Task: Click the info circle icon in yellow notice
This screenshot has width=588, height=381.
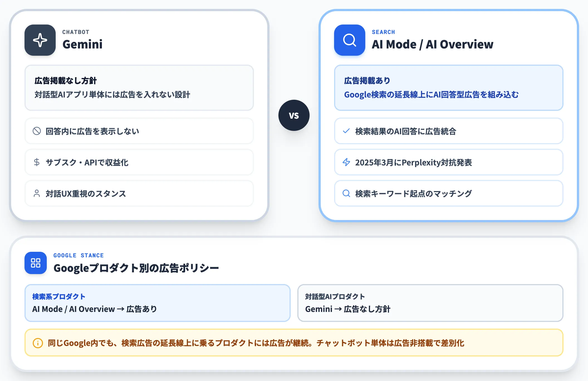Action: point(38,343)
